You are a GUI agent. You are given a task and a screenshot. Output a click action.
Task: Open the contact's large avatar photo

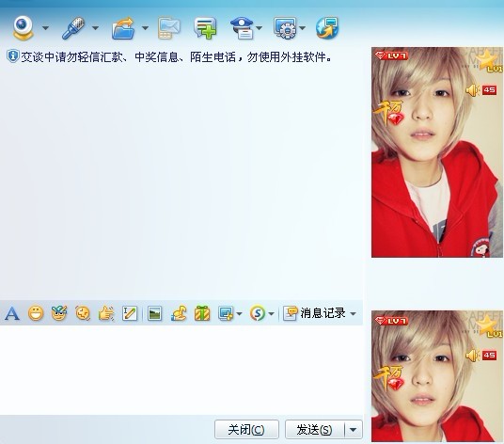[437, 152]
